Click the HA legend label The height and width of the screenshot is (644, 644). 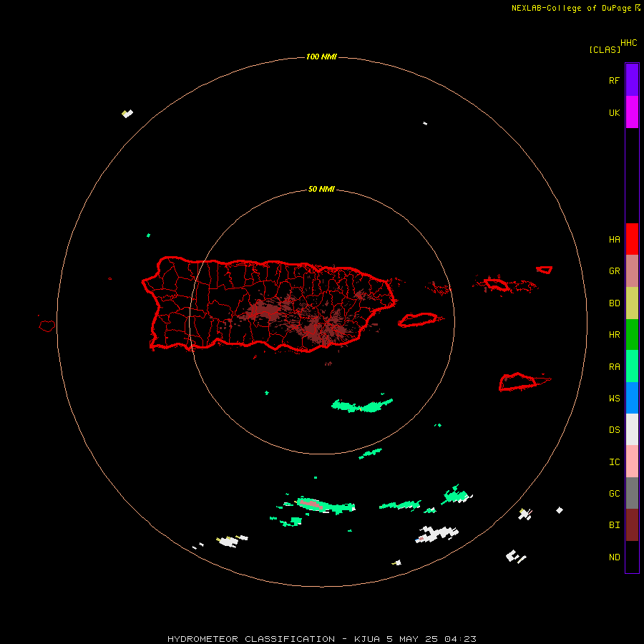pos(614,240)
